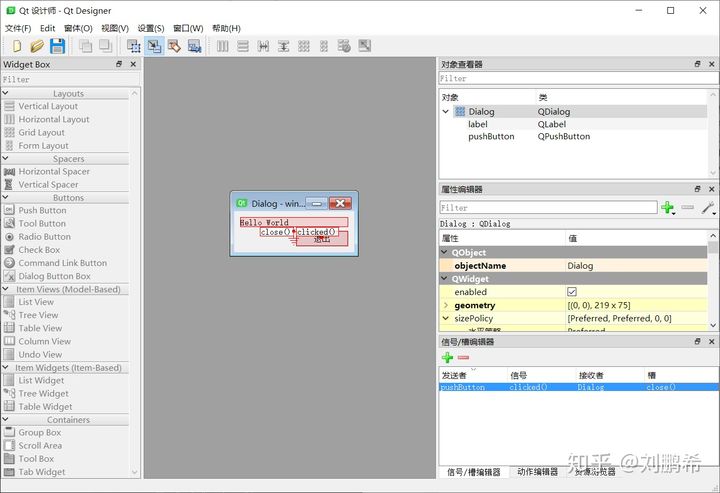The width and height of the screenshot is (720, 493).
Task: Click the property editor vertical scrollbar
Action: point(713,281)
